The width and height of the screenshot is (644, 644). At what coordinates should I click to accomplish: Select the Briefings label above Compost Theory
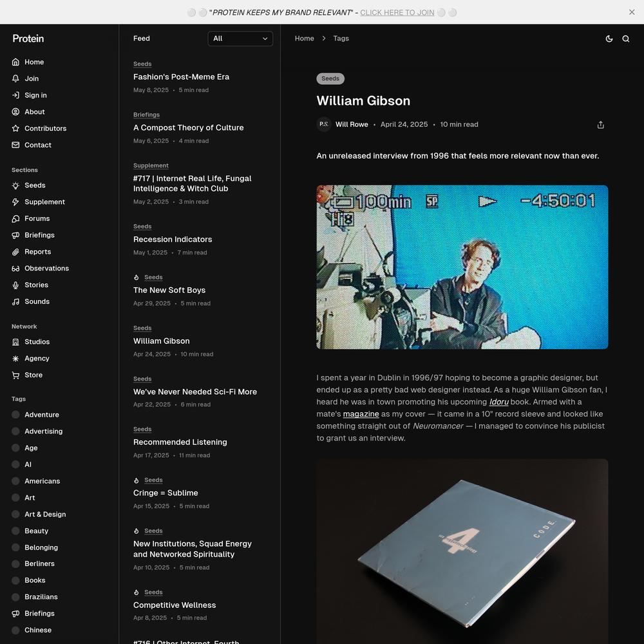click(146, 115)
